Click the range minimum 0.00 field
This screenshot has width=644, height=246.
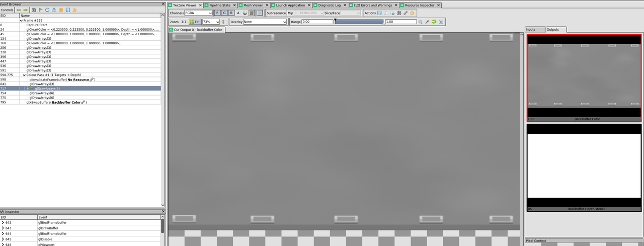317,22
